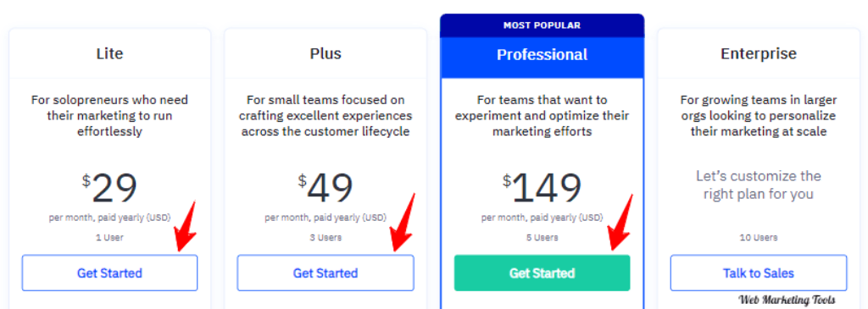Click the Get Started button under Lite plan
The height and width of the screenshot is (309, 868).
tap(109, 273)
